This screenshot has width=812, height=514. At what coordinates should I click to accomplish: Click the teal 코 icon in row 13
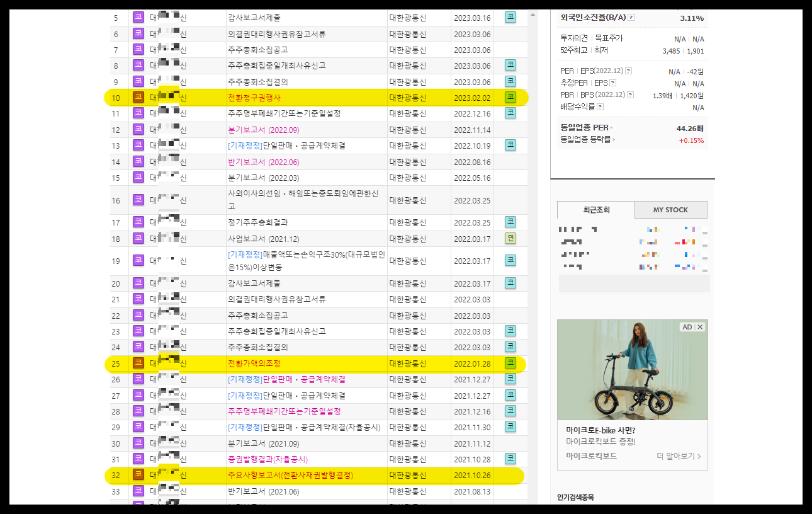point(510,145)
